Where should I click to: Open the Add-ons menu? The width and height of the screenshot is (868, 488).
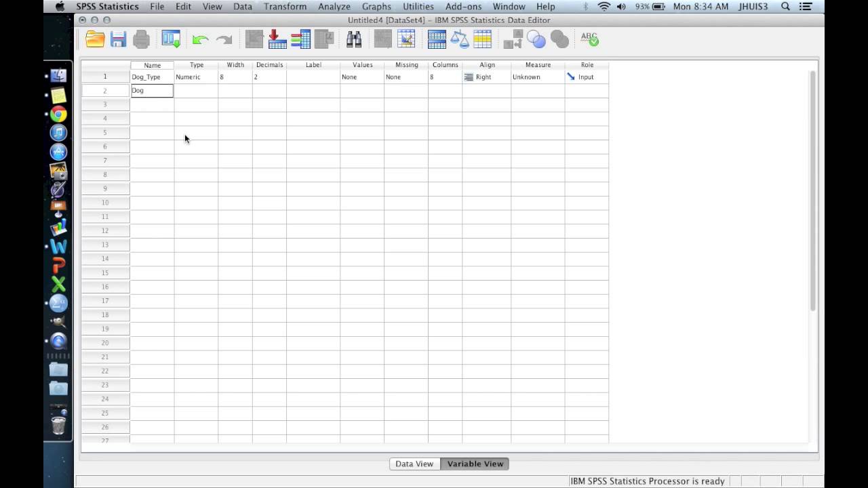[x=463, y=6]
